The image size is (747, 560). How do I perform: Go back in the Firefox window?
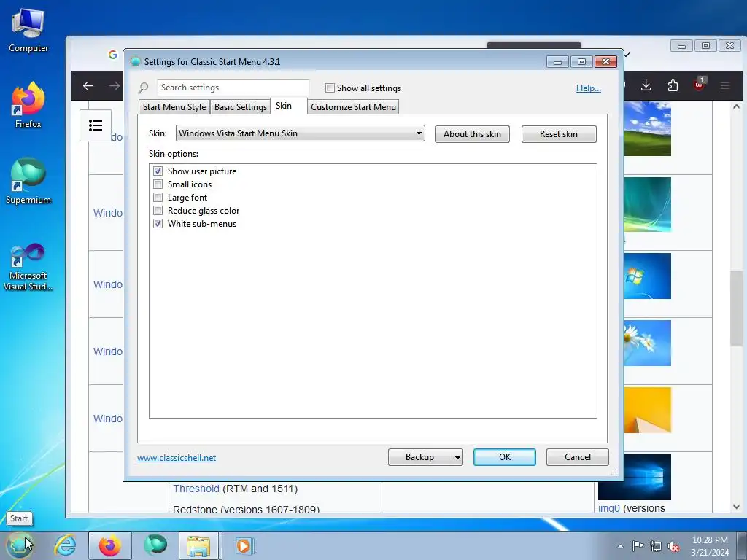[x=88, y=86]
